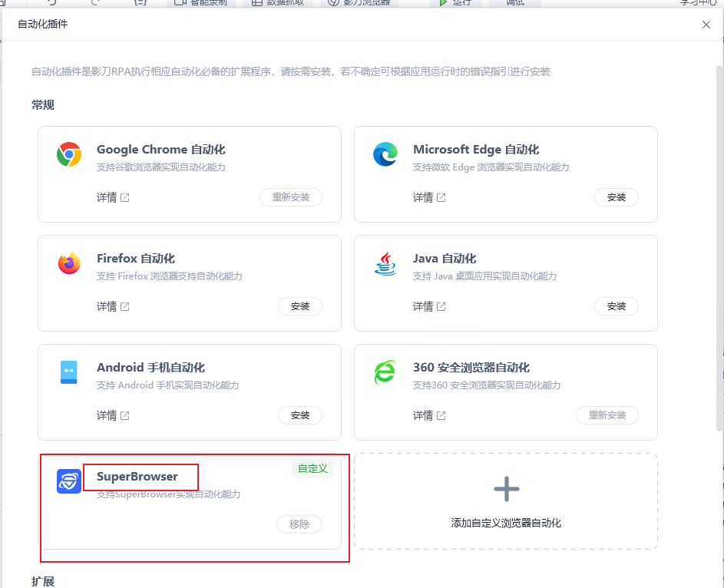Click the SuperBrowser shield icon
The width and height of the screenshot is (724, 588).
(69, 481)
